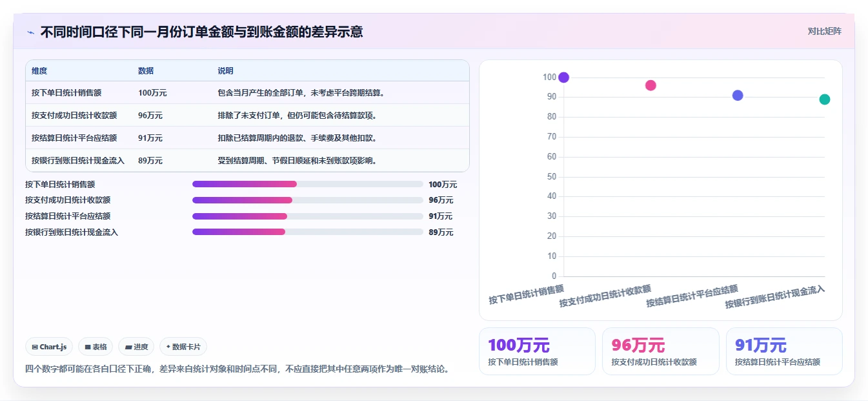Click the 数据 column header
This screenshot has height=401, width=868.
146,71
